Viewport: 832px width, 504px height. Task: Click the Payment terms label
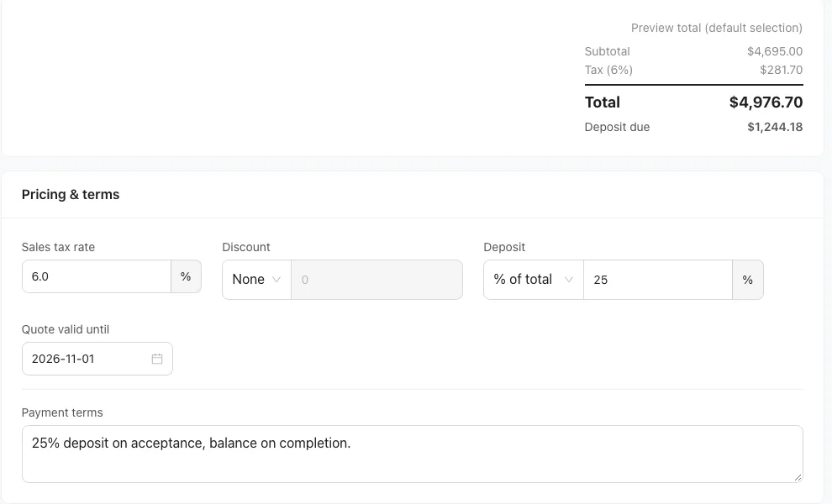click(62, 412)
